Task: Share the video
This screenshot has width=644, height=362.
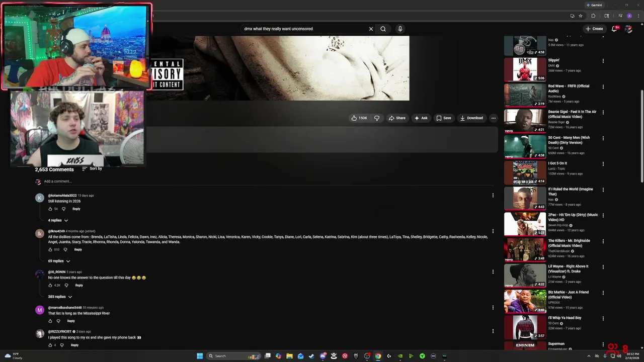Action: coord(396,118)
